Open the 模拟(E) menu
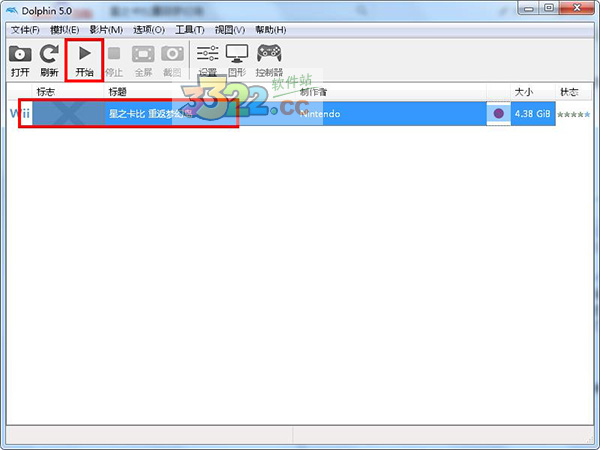Screen dimensions: 600x450 coord(65,30)
